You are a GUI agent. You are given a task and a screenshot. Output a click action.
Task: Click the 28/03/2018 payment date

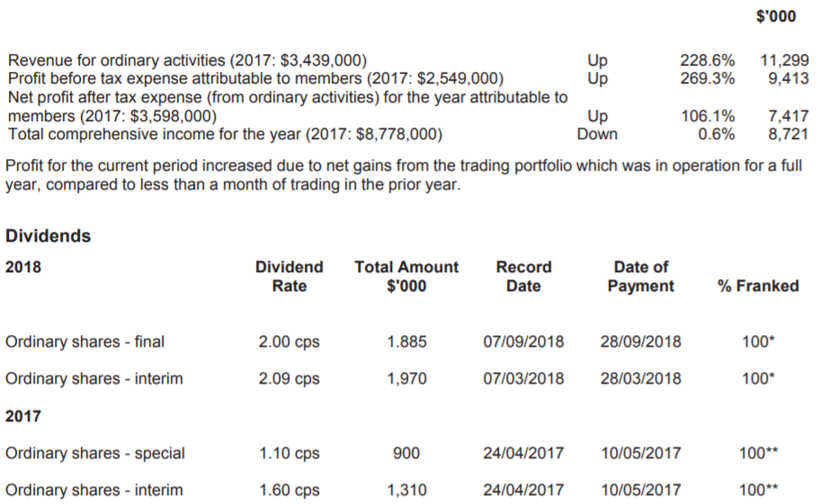coord(641,379)
